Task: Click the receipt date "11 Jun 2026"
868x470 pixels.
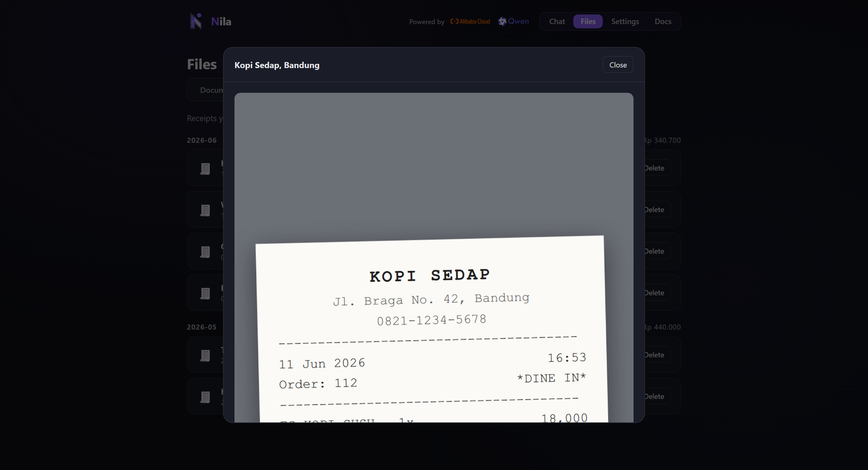Action: click(322, 364)
